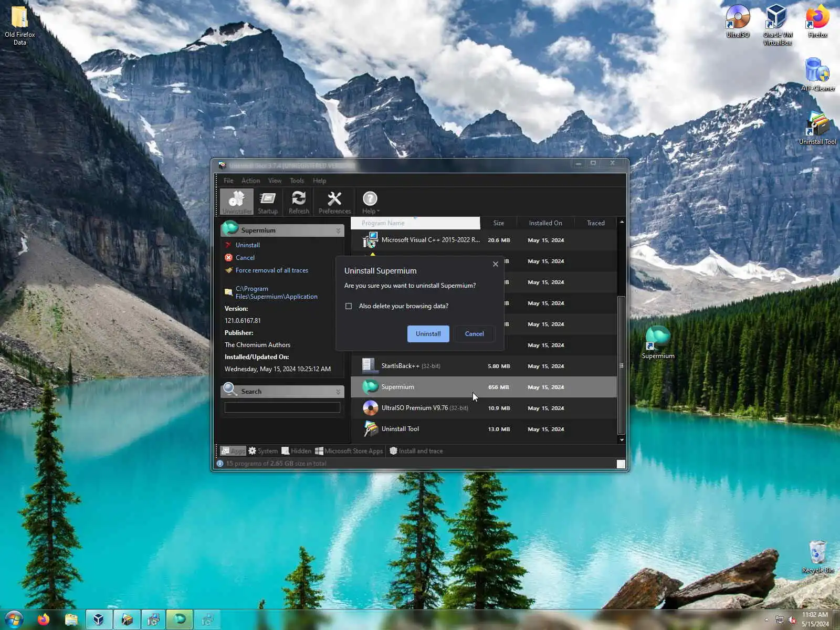Open the Tools menu
This screenshot has height=630, width=840.
click(x=297, y=181)
